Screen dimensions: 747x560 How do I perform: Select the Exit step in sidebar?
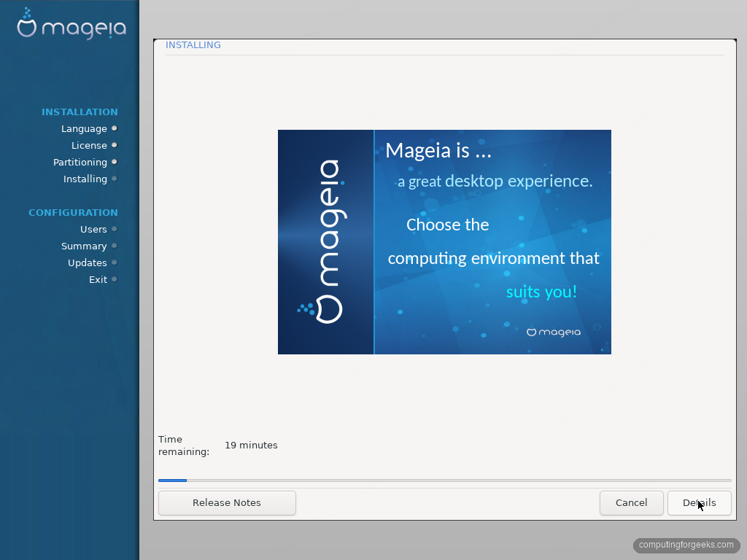[98, 279]
